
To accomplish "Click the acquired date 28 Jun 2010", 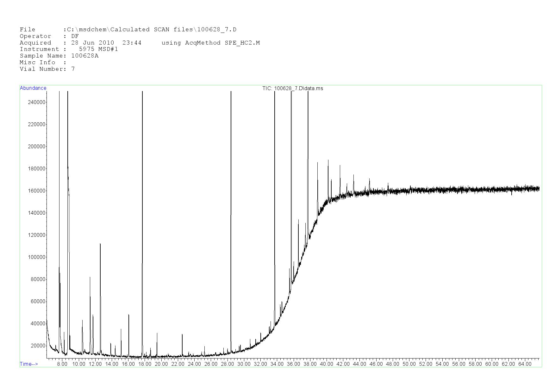I will (x=92, y=43).
